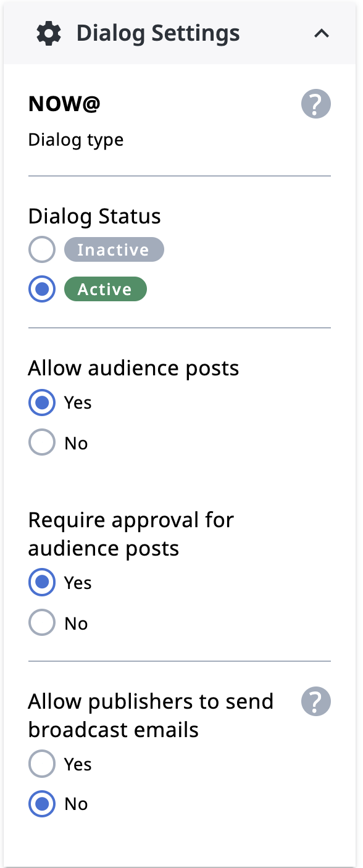Disable audience posts by selecting No
363x868 pixels.
(41, 442)
